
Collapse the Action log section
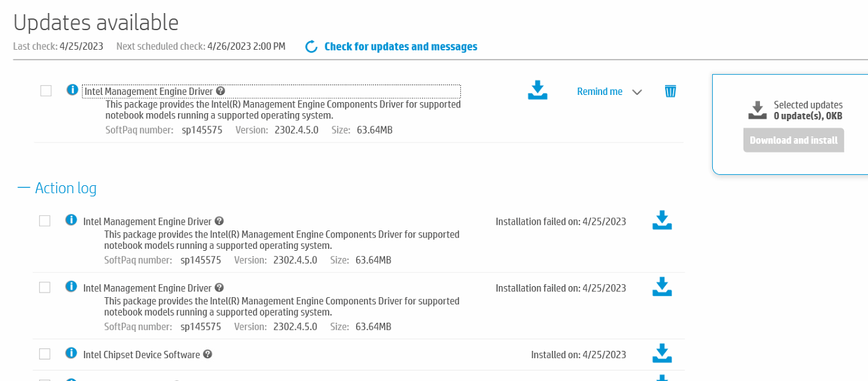(24, 188)
